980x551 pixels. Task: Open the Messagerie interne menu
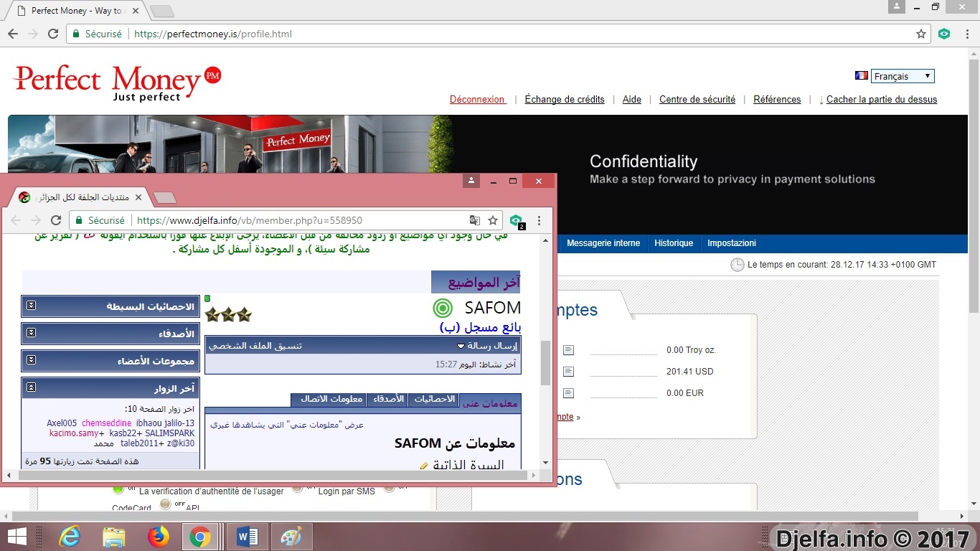point(603,243)
